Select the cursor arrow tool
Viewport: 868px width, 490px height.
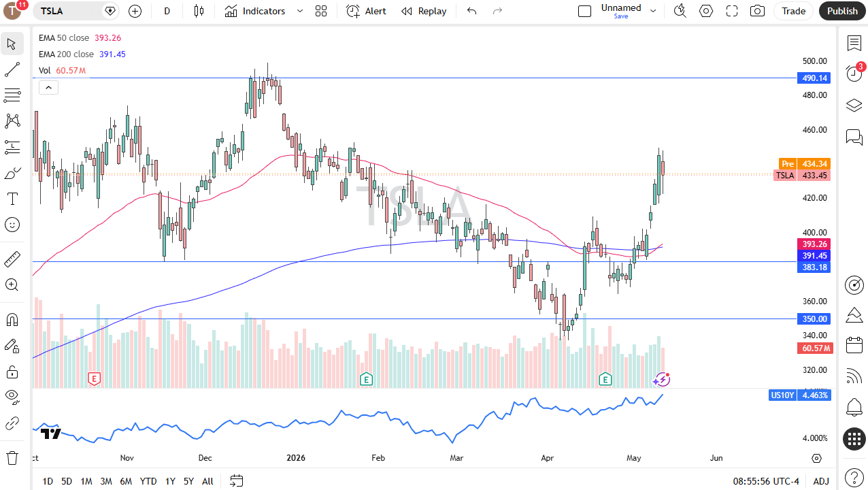pos(12,44)
